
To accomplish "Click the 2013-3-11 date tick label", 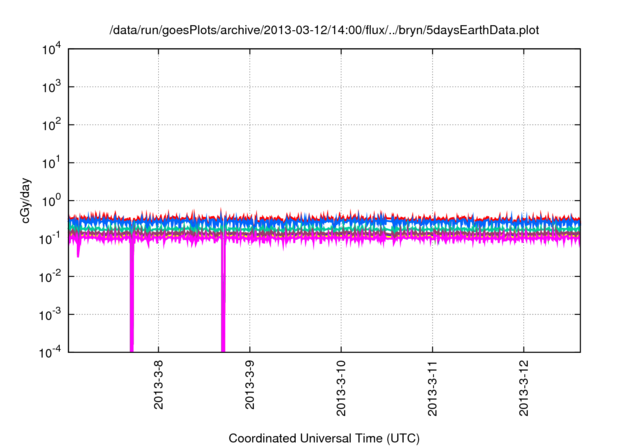I will pyautogui.click(x=432, y=388).
